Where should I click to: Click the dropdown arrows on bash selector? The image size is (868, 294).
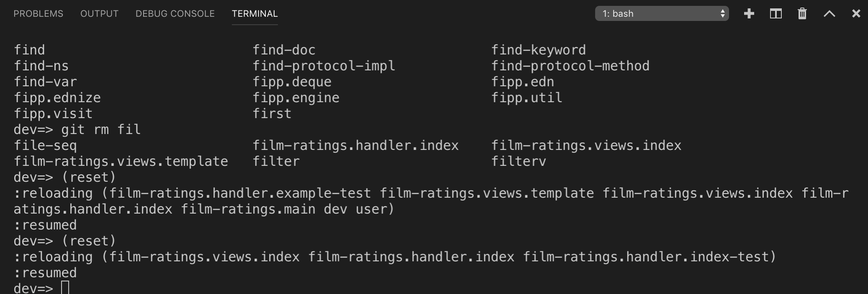[x=722, y=13]
